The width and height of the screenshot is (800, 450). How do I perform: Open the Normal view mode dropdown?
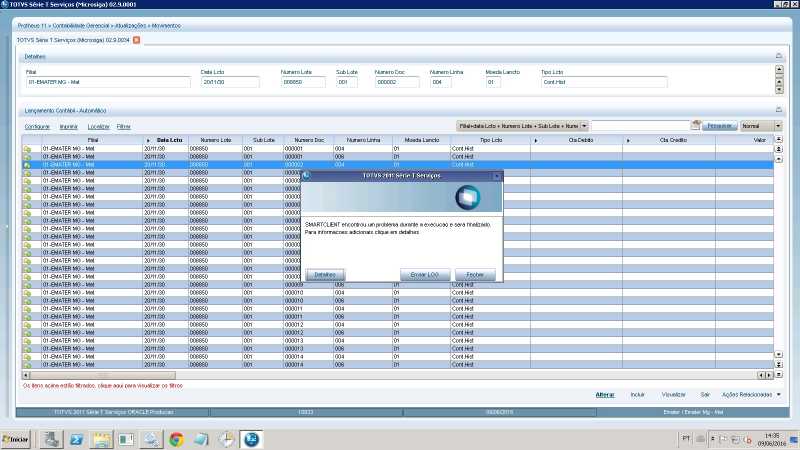tap(761, 126)
